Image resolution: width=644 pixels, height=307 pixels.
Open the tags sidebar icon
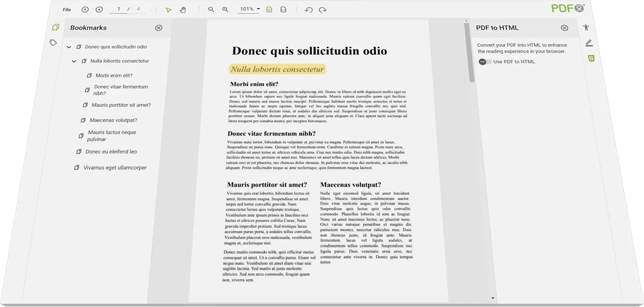tap(53, 42)
